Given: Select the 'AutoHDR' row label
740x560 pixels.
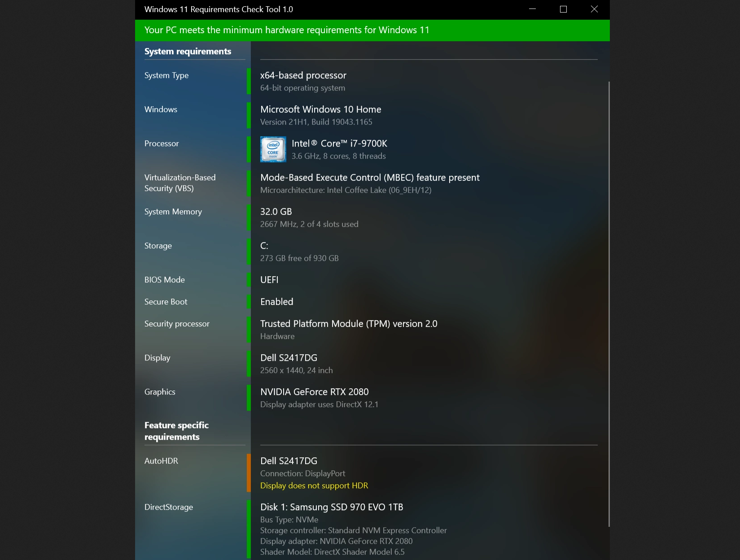Looking at the screenshot, I should coord(161,461).
